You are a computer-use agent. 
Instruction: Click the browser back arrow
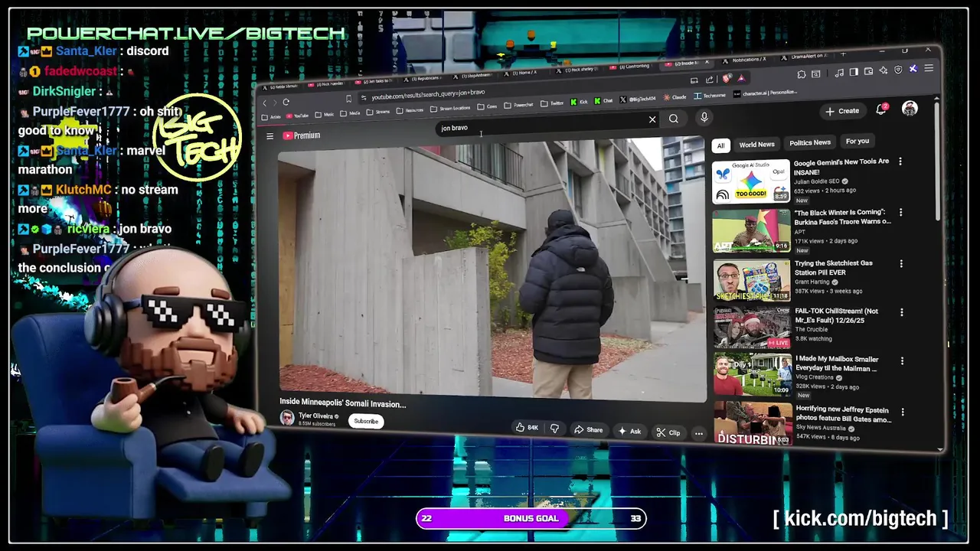coord(265,103)
